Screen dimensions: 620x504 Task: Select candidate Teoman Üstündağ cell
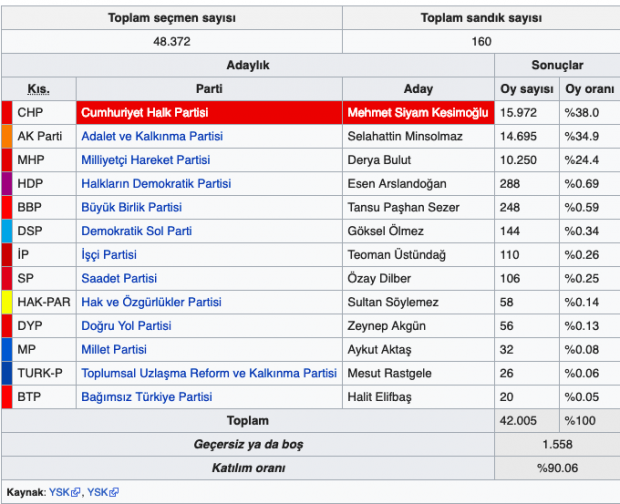click(418, 255)
